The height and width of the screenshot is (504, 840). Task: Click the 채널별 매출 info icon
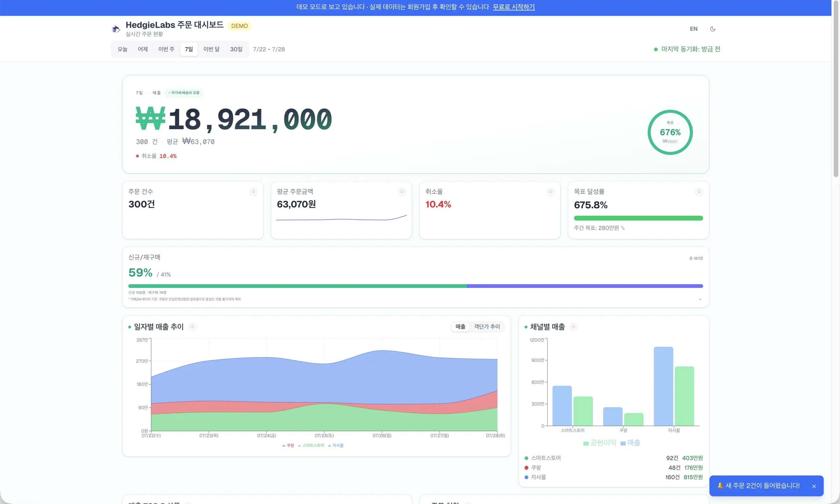click(574, 327)
